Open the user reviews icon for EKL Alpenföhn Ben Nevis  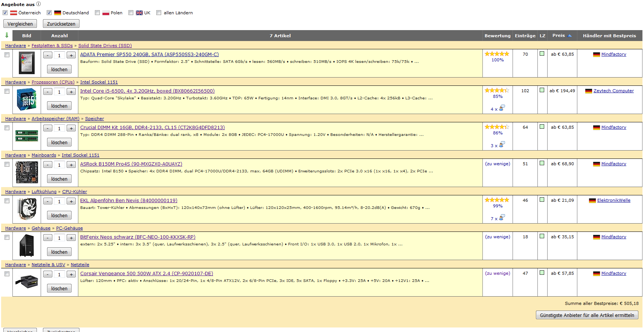(x=502, y=218)
